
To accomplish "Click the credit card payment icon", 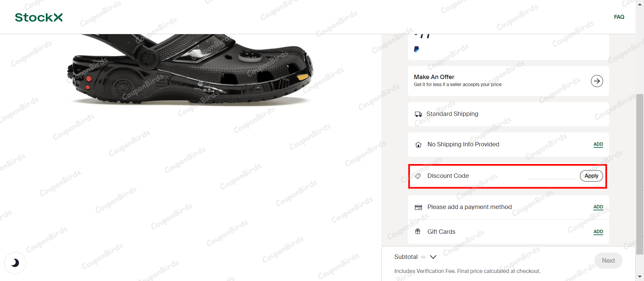I will pyautogui.click(x=418, y=207).
